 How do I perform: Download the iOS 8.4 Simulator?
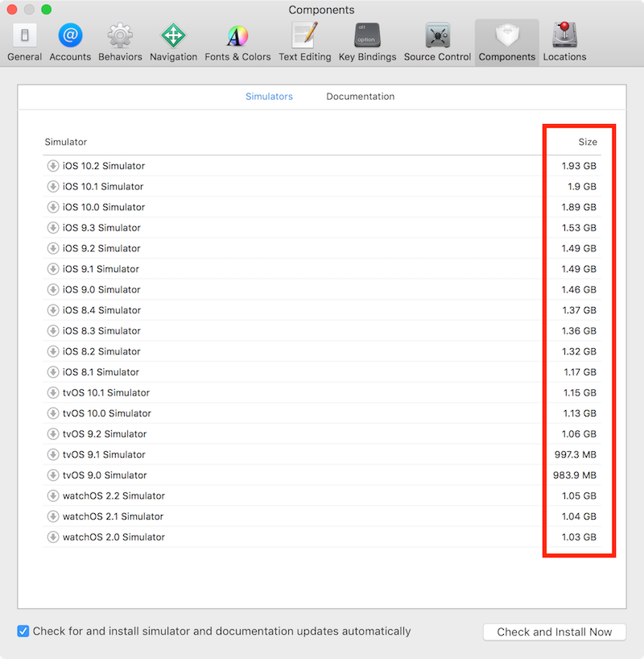click(x=53, y=309)
